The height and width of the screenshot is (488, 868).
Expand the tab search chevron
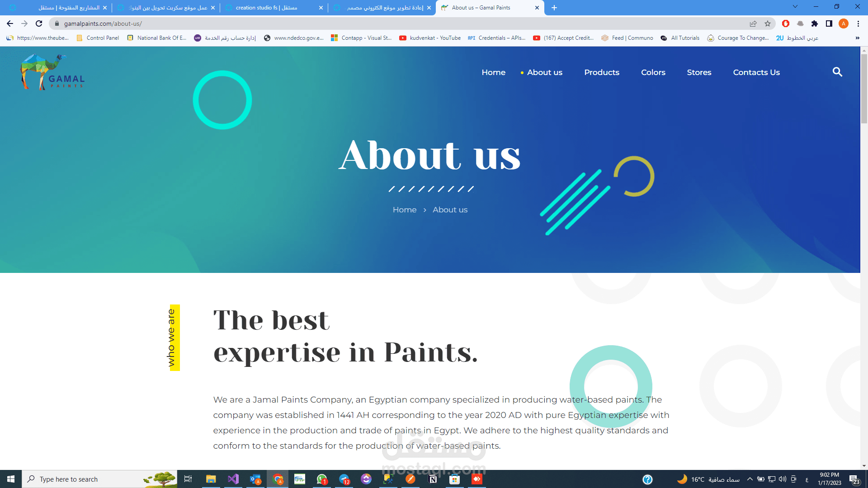[x=795, y=7]
